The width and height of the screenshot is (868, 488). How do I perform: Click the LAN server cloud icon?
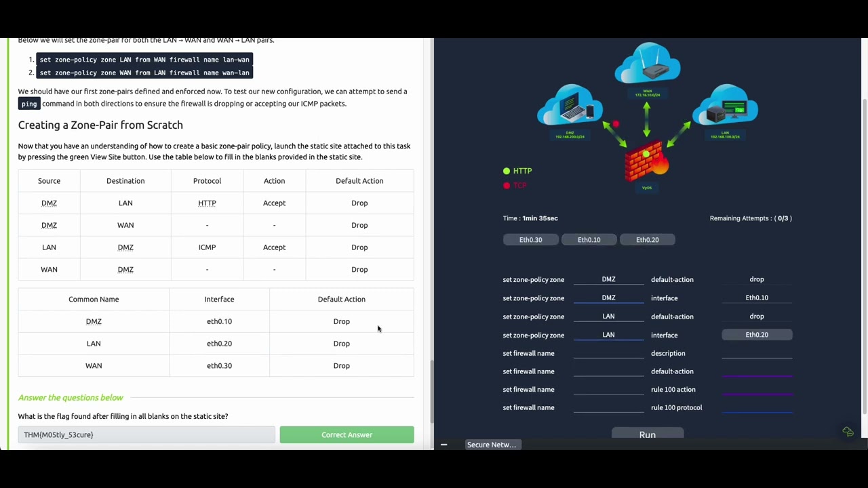click(x=725, y=105)
